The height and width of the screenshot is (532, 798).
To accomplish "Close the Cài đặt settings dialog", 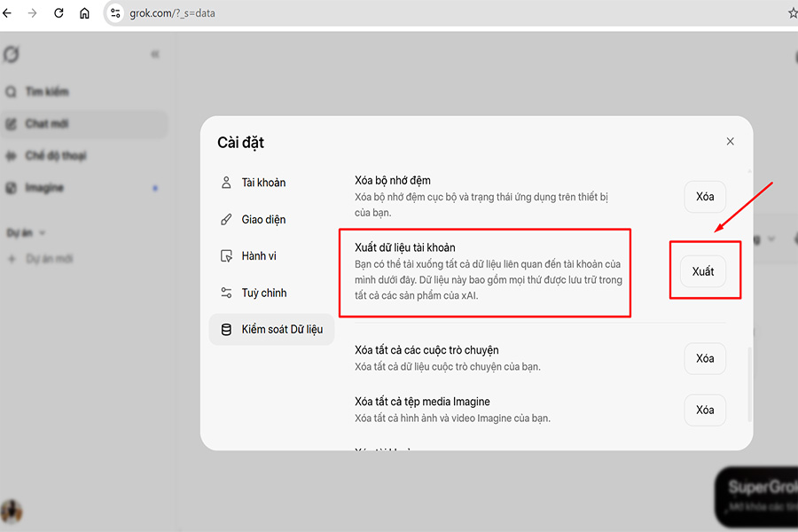I will coord(730,142).
